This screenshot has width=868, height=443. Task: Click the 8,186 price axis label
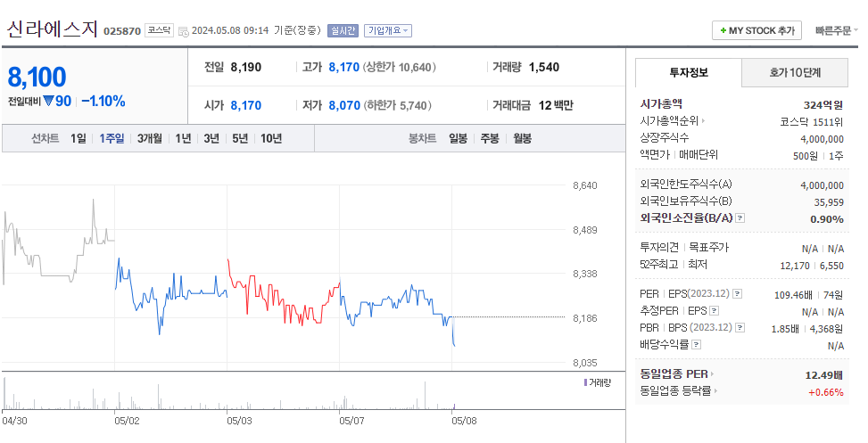point(584,318)
